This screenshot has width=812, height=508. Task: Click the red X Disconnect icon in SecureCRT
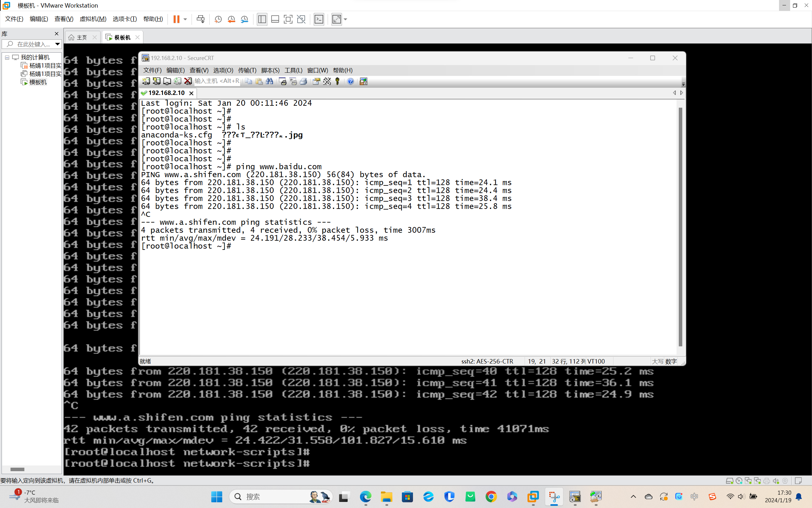[188, 81]
